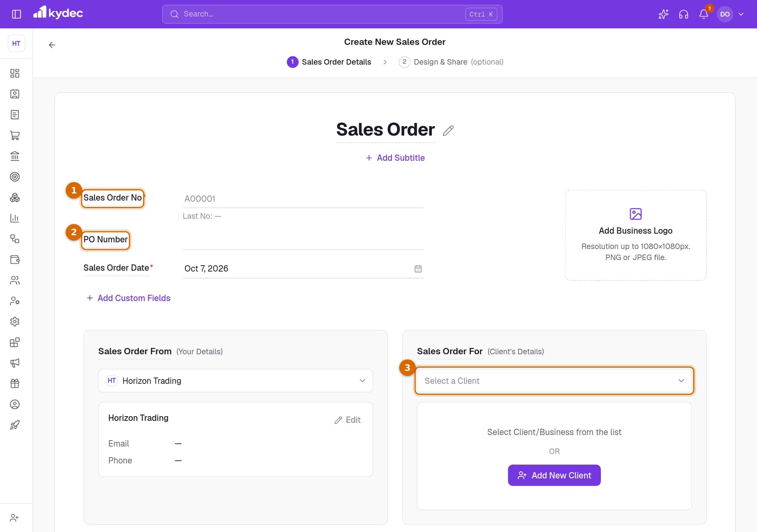Open the contacts card icon in sidebar

tap(15, 94)
